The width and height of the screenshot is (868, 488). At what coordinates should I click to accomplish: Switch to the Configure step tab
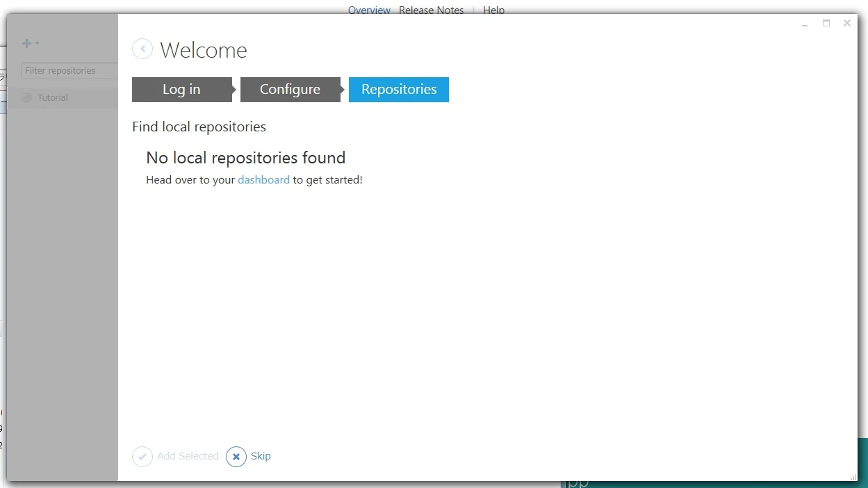(290, 90)
